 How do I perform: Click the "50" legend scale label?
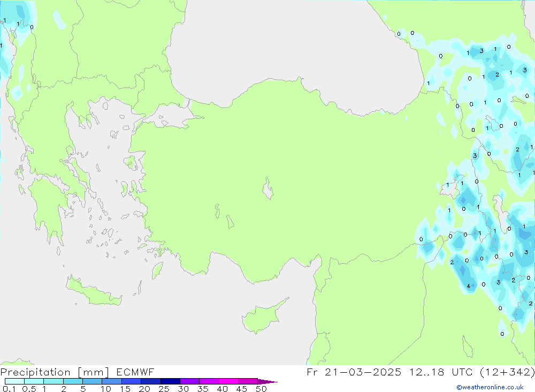261,389
